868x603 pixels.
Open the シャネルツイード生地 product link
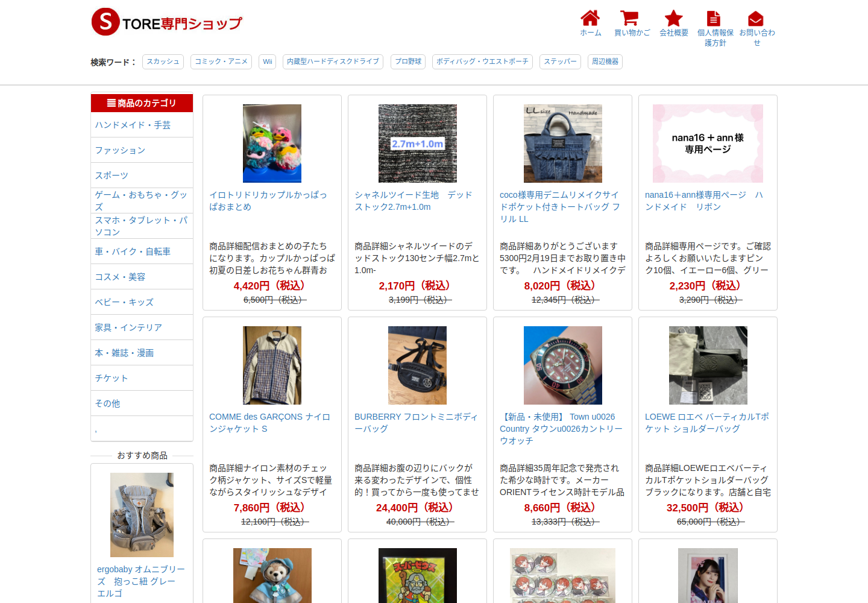click(x=414, y=201)
